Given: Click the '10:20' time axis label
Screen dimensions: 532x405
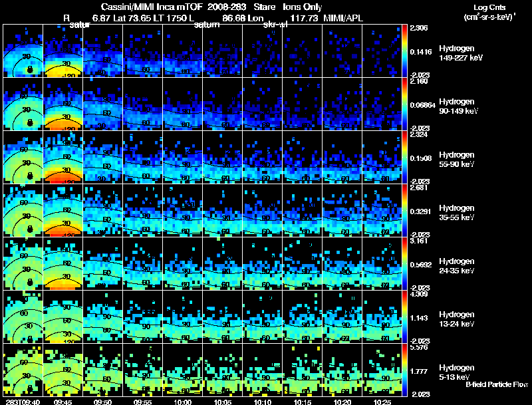Looking at the screenshot, I should click(x=342, y=402).
